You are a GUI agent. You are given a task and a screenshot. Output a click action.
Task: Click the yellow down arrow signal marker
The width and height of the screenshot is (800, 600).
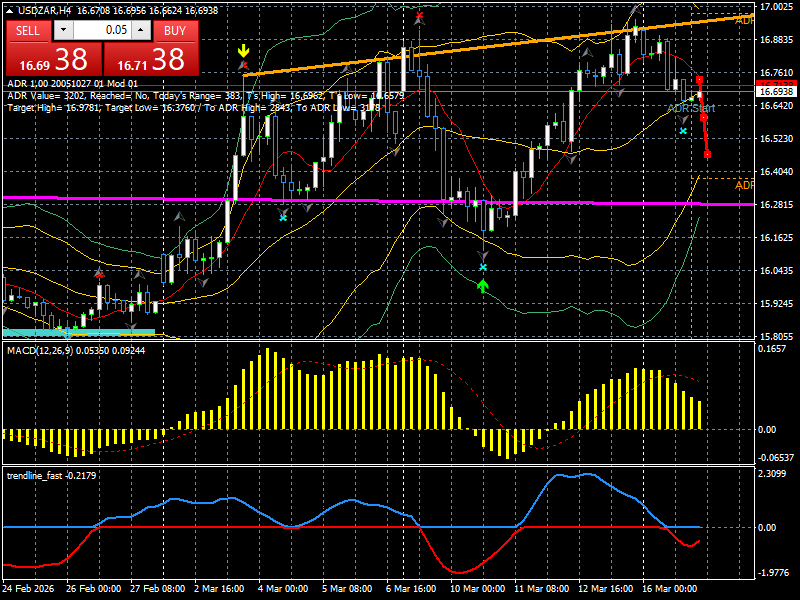click(244, 51)
